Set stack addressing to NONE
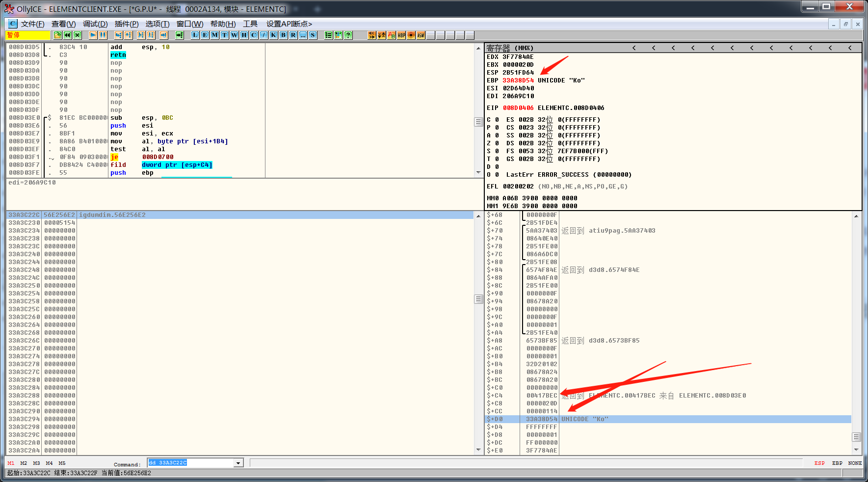The height and width of the screenshot is (482, 868). (855, 463)
